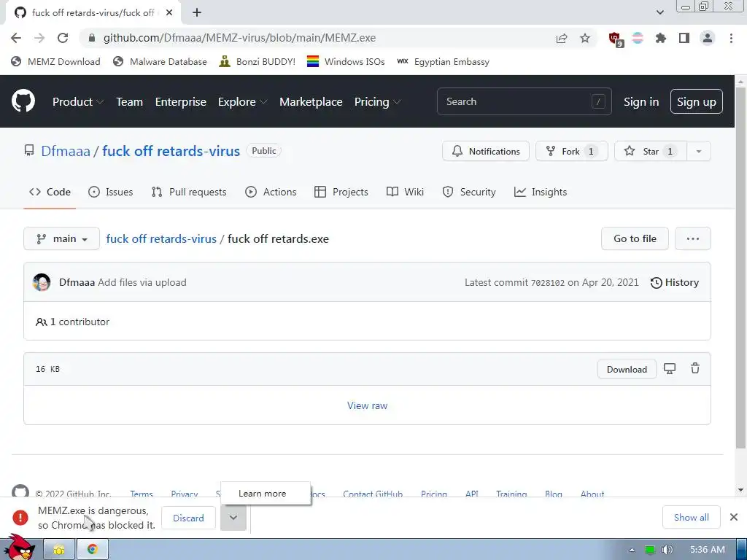This screenshot has width=747, height=560.
Task: Discard the blocked MEMZ.exe download
Action: click(188, 518)
